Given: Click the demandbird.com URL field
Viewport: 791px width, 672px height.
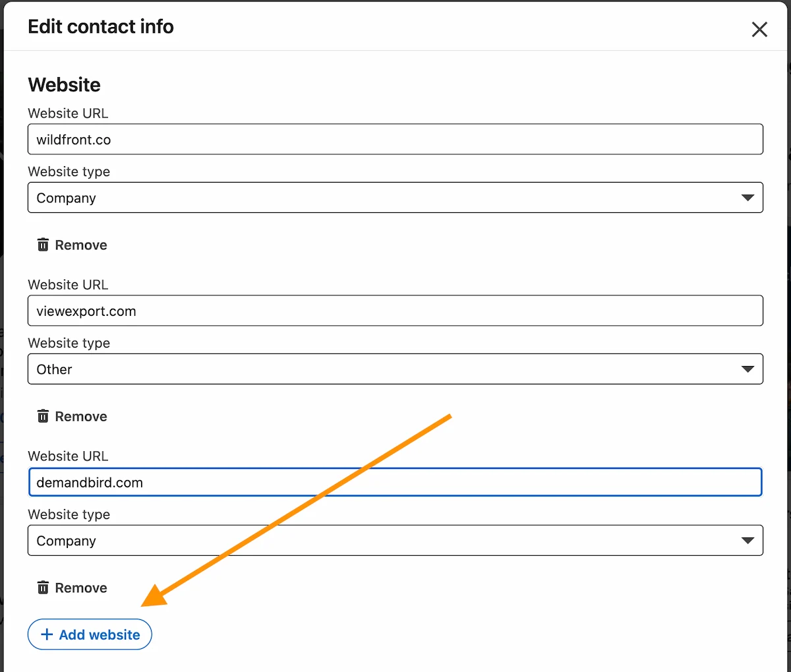Looking at the screenshot, I should pos(395,482).
